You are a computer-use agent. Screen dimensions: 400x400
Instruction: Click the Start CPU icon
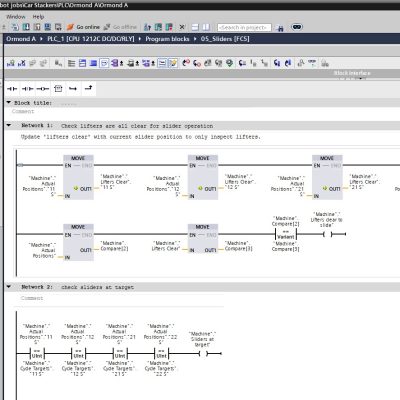pyautogui.click(x=158, y=27)
